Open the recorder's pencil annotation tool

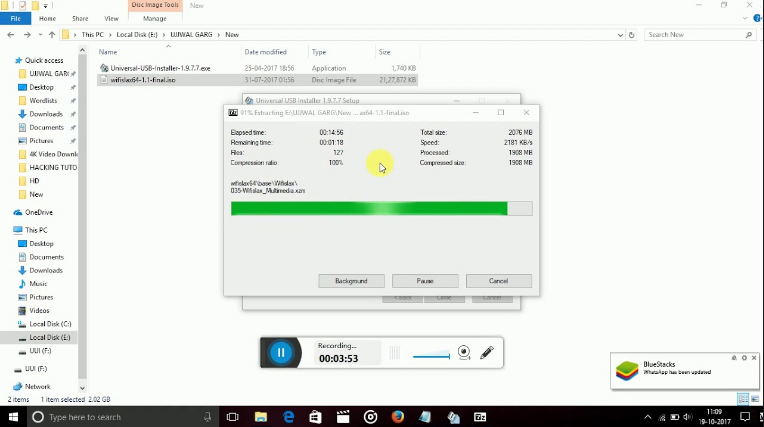[x=487, y=352]
